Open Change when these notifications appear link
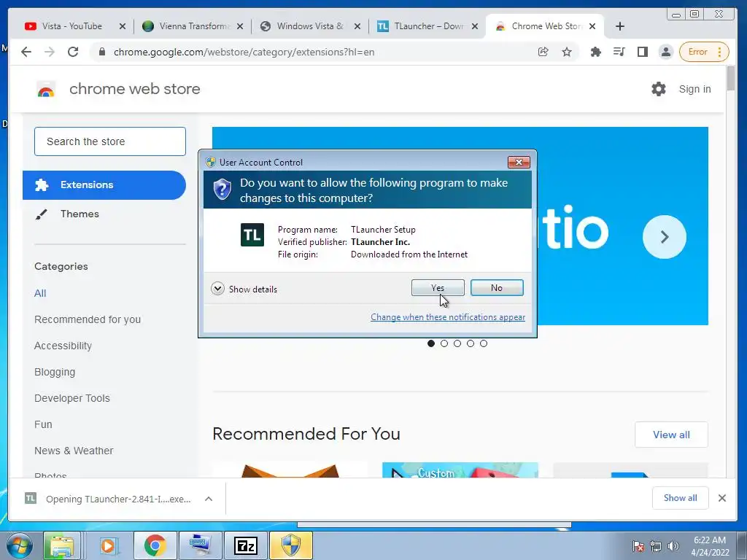This screenshot has height=560, width=747. [x=448, y=317]
